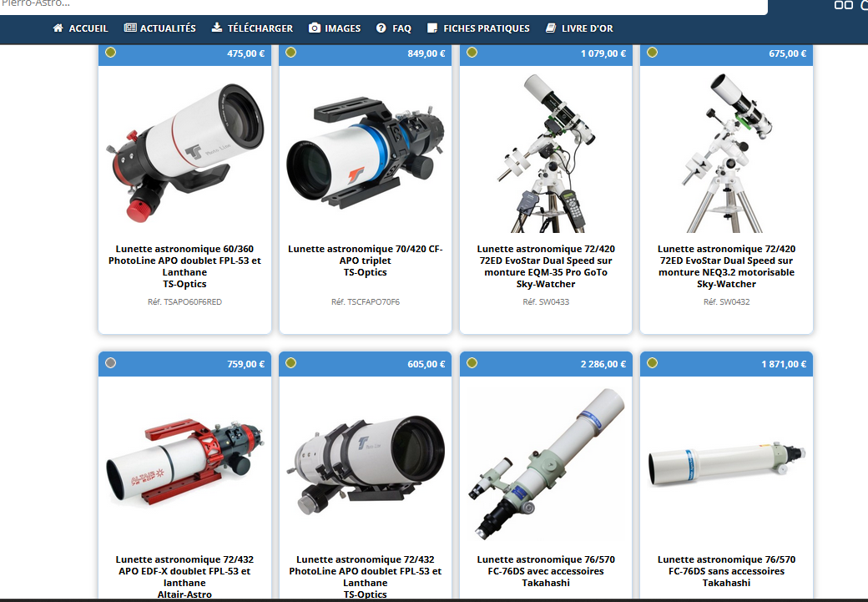This screenshot has width=868, height=602.
Task: Click the book icon beside LIVRE D'OR
Action: click(x=551, y=28)
